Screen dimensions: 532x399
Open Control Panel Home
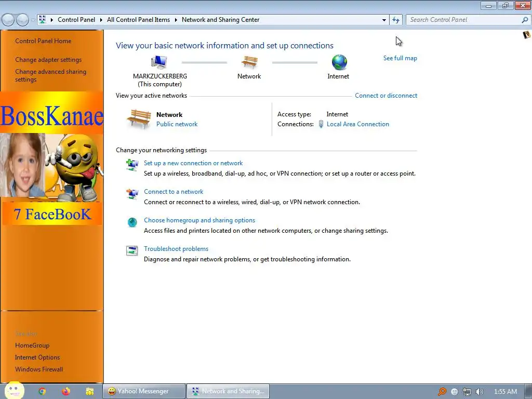coord(43,41)
